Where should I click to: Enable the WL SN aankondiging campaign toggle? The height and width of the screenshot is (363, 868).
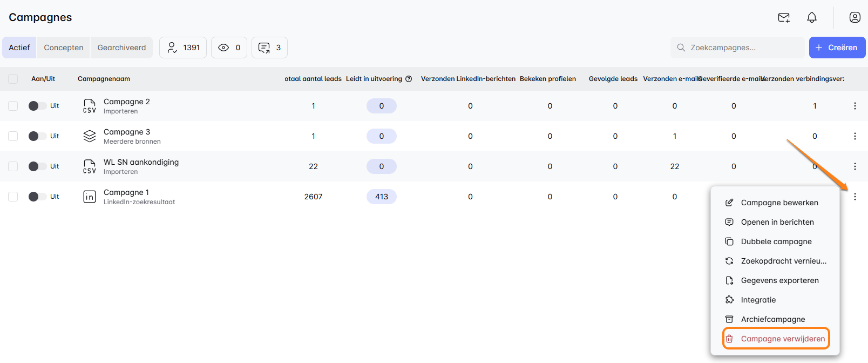coord(37,166)
